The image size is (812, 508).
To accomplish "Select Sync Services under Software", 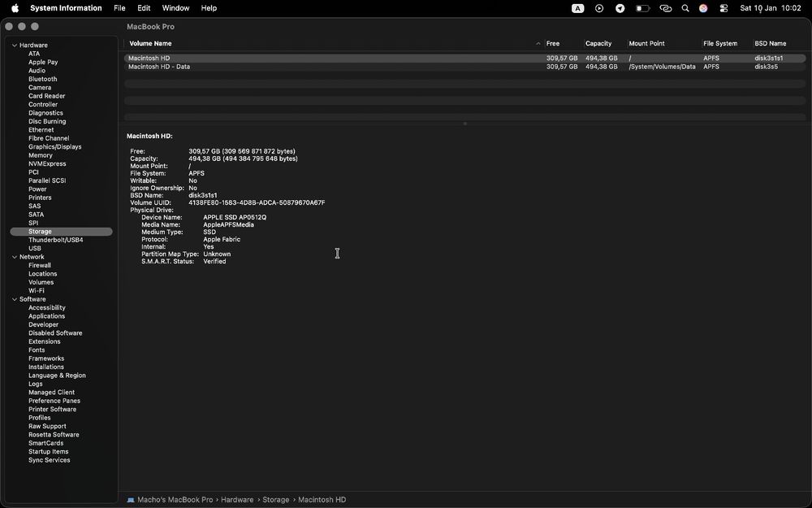I will (x=50, y=460).
